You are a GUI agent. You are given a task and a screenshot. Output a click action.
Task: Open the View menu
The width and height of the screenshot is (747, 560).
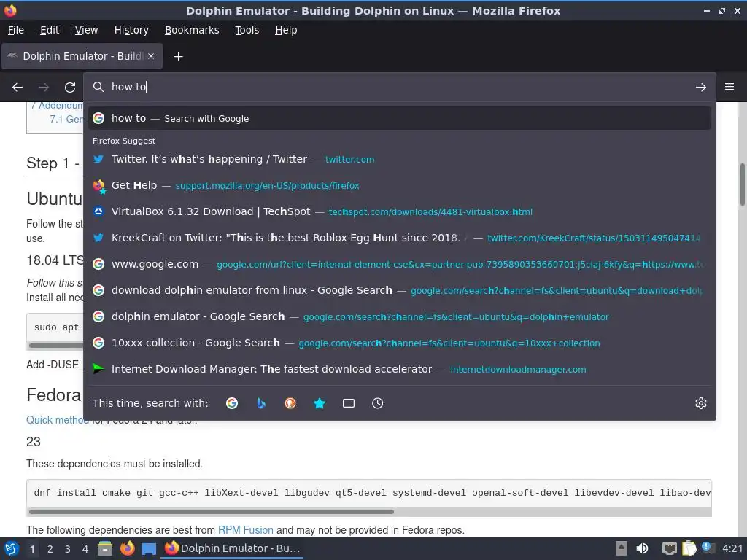86,30
